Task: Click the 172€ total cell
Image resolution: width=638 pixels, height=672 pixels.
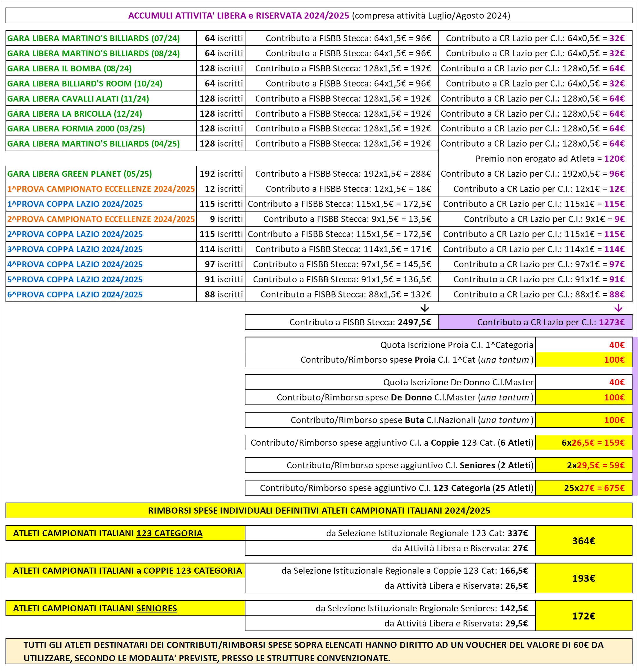Action: [583, 616]
